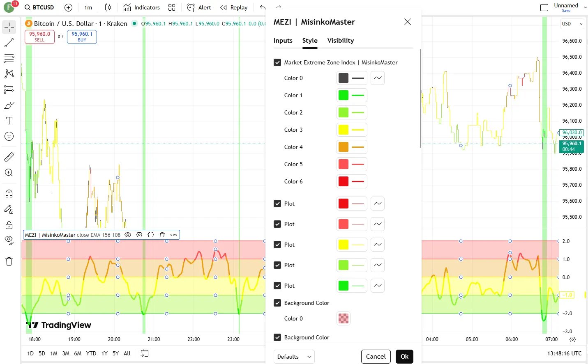Click the Cancel button
The height and width of the screenshot is (364, 588).
(376, 357)
